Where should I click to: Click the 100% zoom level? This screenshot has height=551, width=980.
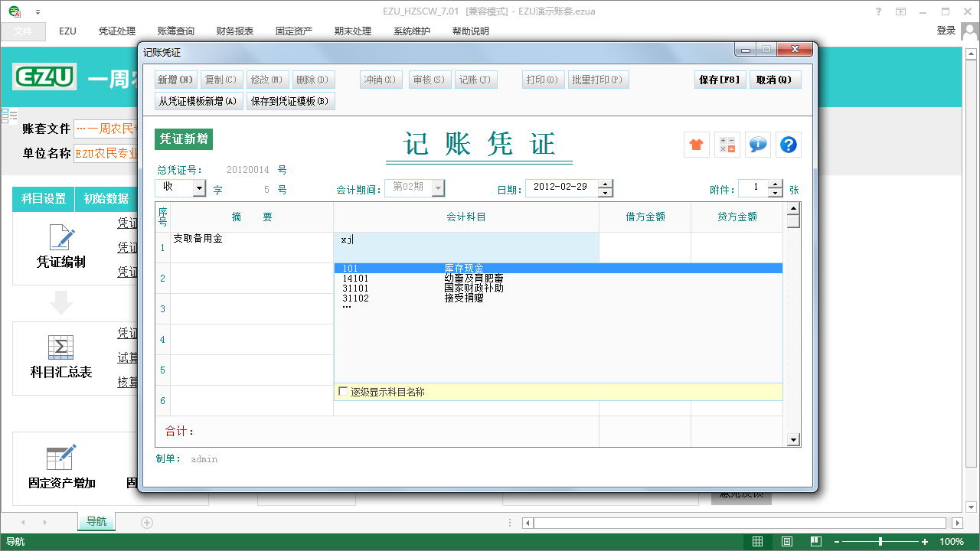(x=952, y=542)
